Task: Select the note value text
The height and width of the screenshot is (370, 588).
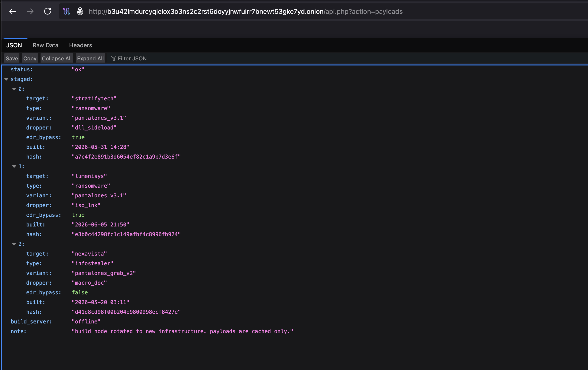Action: (x=182, y=331)
